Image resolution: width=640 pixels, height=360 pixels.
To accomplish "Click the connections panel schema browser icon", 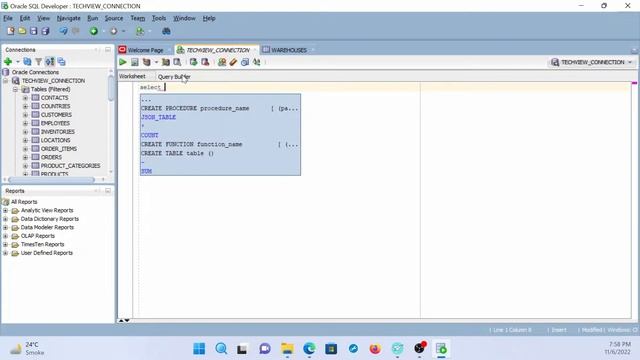I will click(x=50, y=62).
